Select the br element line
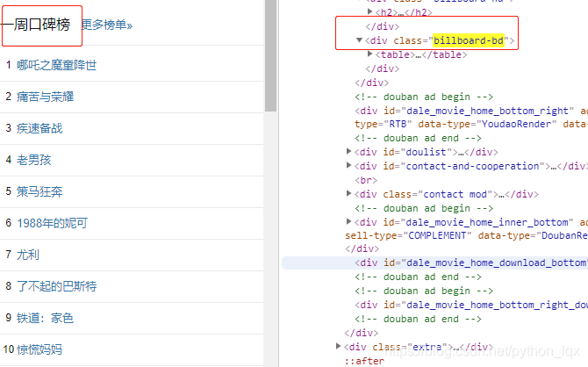Viewport: 588px width, 367px height. click(366, 180)
